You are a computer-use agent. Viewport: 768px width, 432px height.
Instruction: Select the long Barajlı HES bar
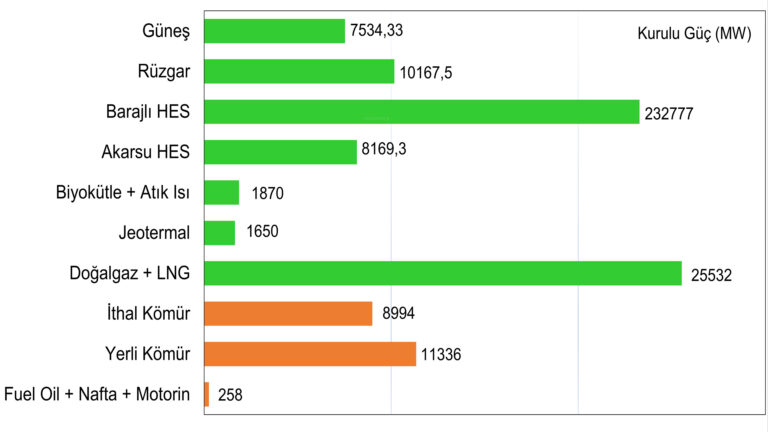click(x=421, y=112)
